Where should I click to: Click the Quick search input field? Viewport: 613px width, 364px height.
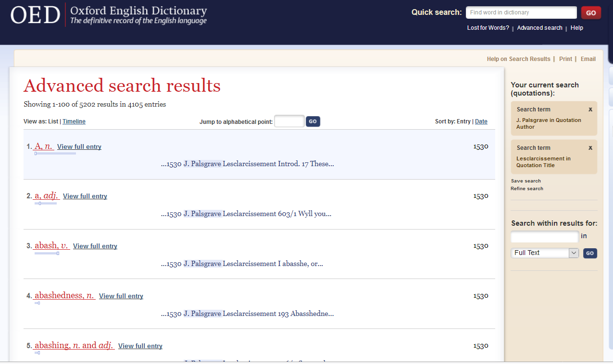tap(521, 12)
